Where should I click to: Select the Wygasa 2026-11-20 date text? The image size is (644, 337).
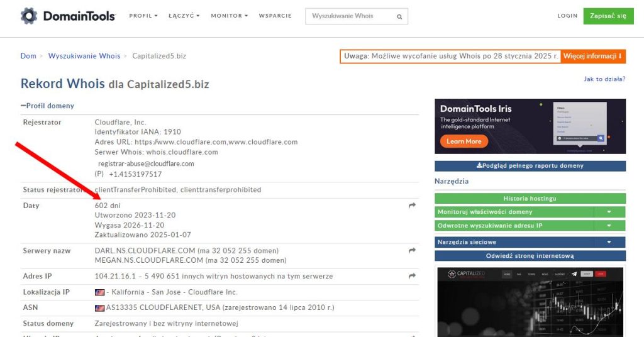tap(130, 225)
